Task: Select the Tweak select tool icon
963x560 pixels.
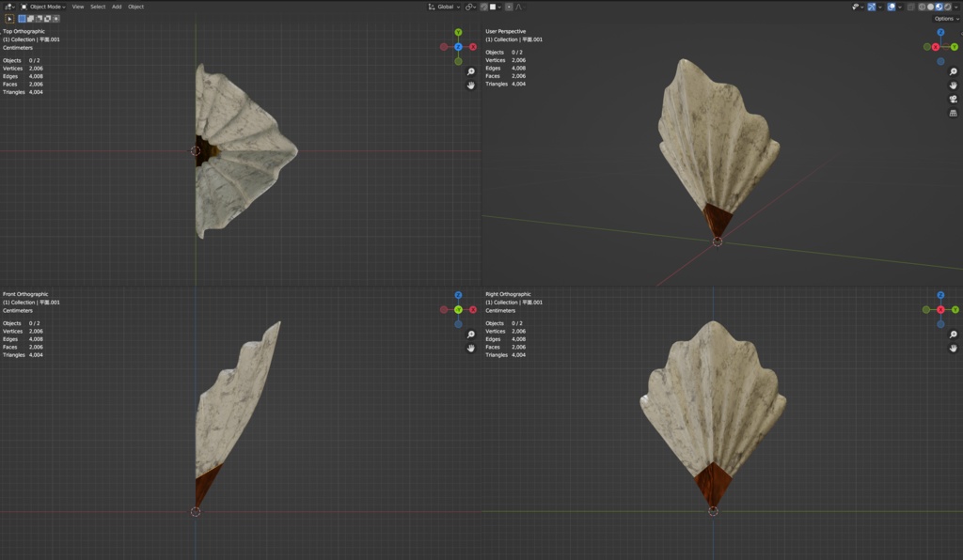Action: [x=9, y=19]
